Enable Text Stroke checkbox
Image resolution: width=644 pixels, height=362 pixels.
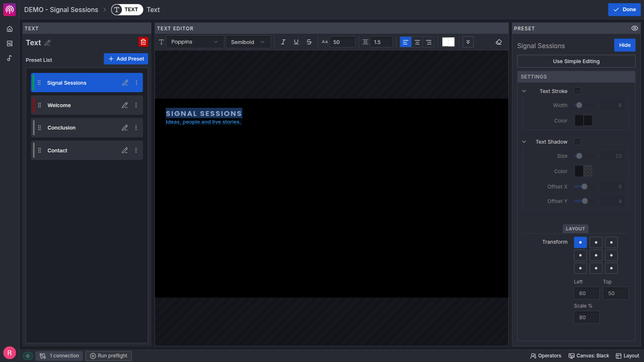click(x=578, y=91)
